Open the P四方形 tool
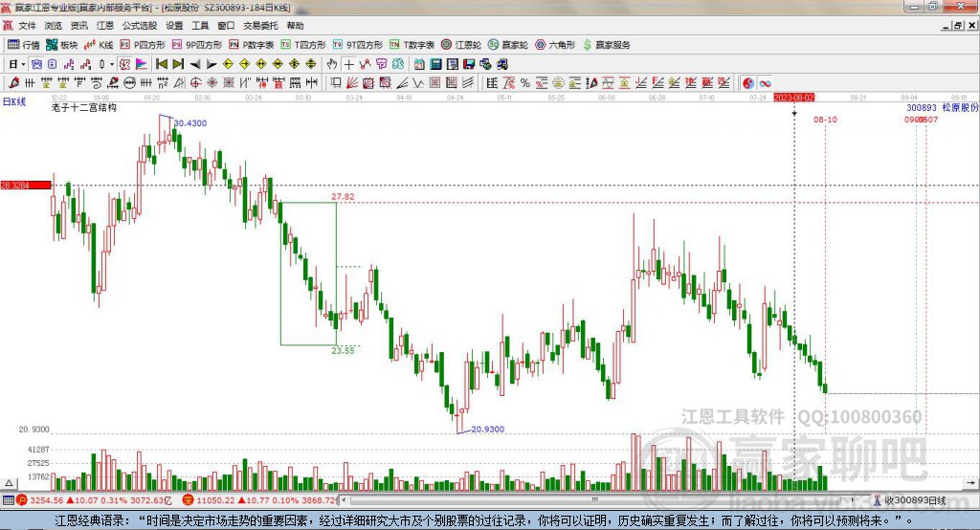This screenshot has height=530, width=980. tap(143, 45)
